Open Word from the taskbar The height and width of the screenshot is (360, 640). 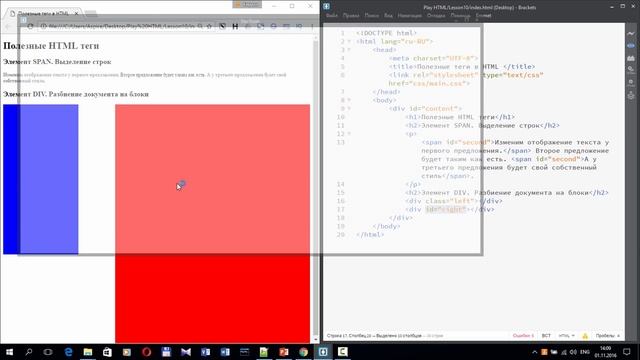point(225,352)
